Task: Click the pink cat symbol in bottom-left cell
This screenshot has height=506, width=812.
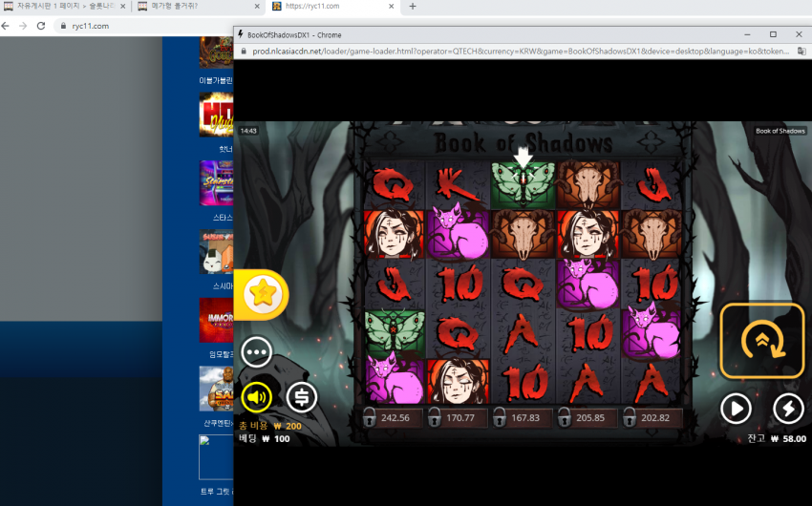Action: pyautogui.click(x=395, y=378)
